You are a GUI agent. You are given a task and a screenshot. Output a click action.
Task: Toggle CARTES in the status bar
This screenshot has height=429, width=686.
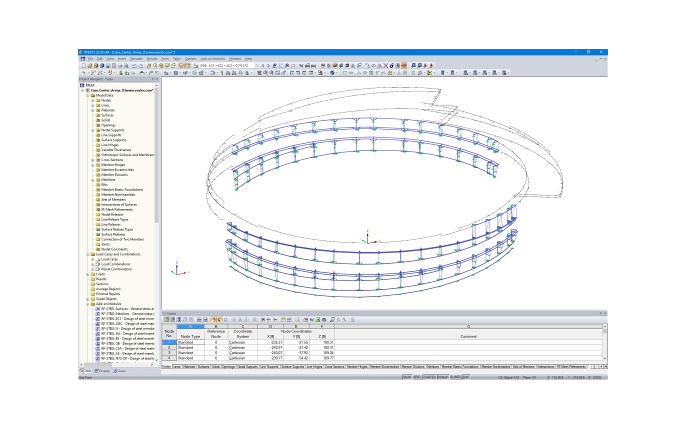429,377
